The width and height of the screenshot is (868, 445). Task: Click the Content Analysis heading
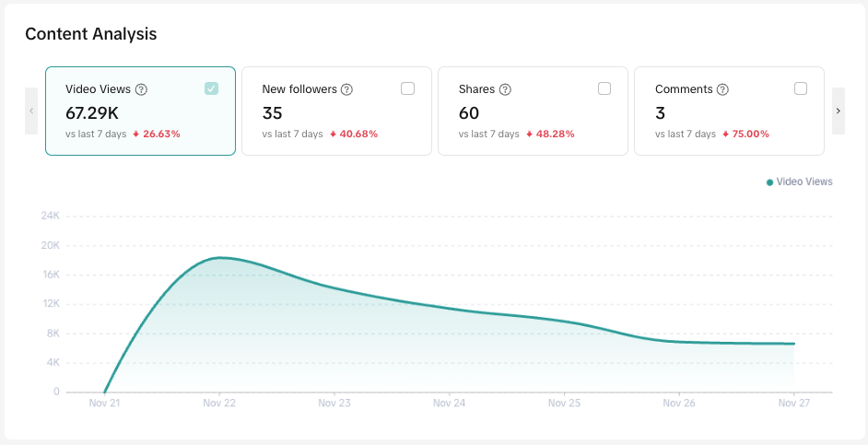[91, 34]
